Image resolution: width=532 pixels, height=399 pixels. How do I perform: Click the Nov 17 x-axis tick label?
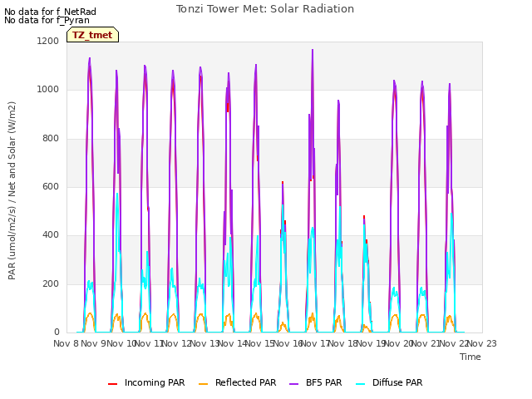pos(316,343)
